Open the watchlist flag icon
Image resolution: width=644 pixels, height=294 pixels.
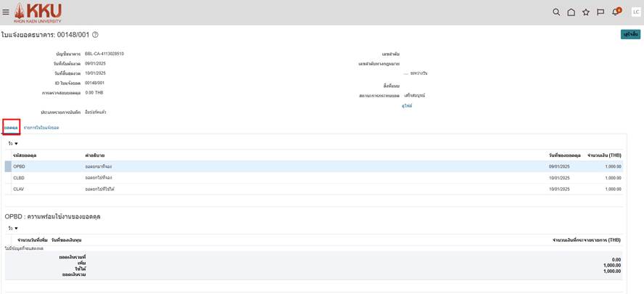[600, 12]
